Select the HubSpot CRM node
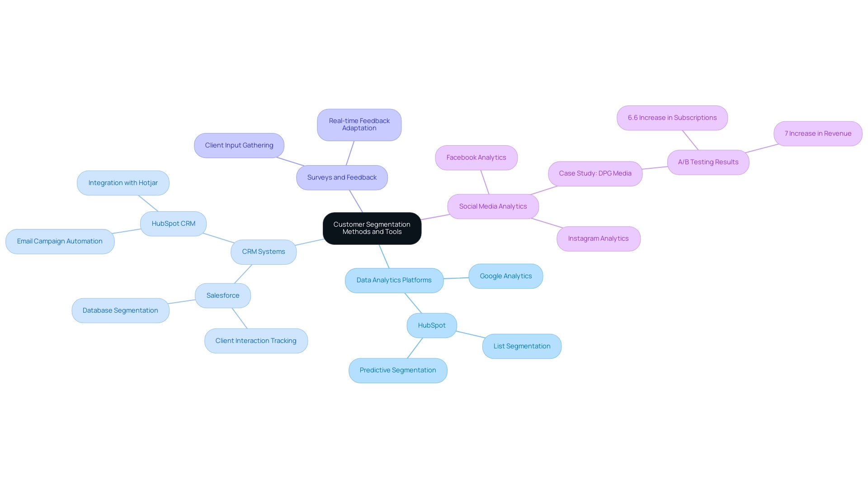868x490 pixels. (x=174, y=223)
